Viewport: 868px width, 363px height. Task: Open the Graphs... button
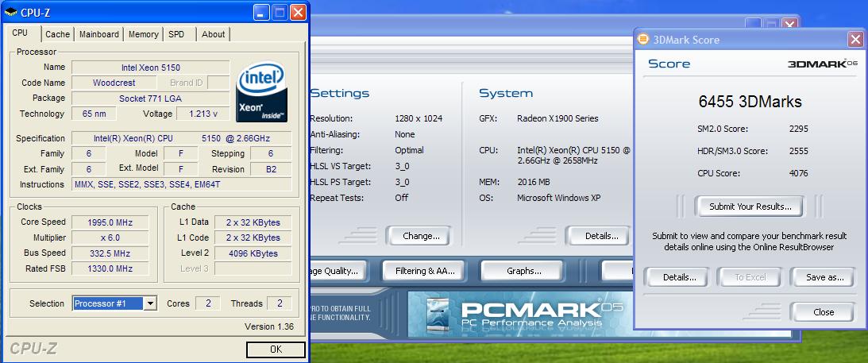click(523, 271)
